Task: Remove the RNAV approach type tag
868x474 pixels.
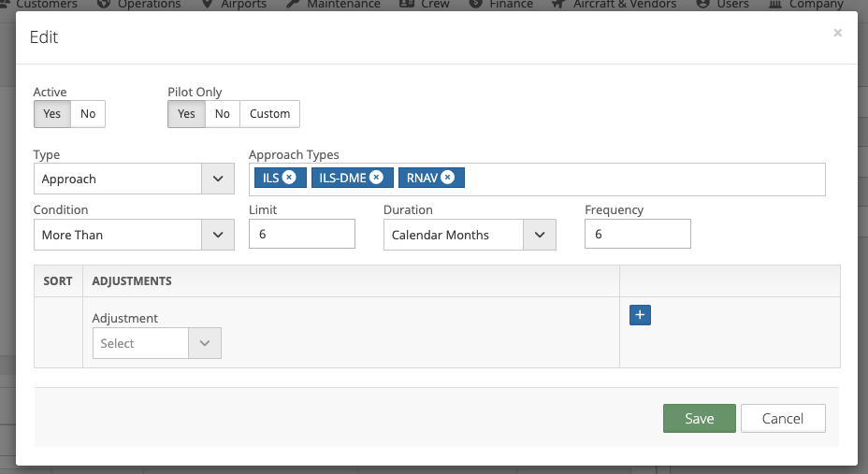Action: coord(448,178)
